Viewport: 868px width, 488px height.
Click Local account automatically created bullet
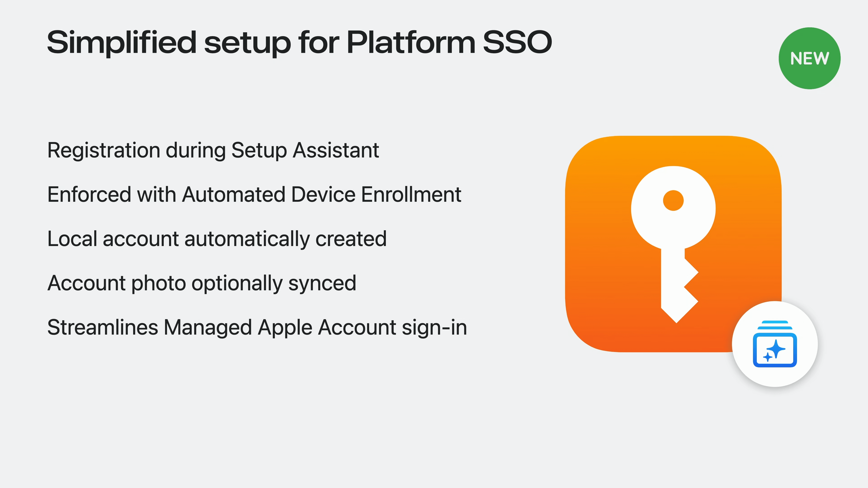tap(217, 239)
